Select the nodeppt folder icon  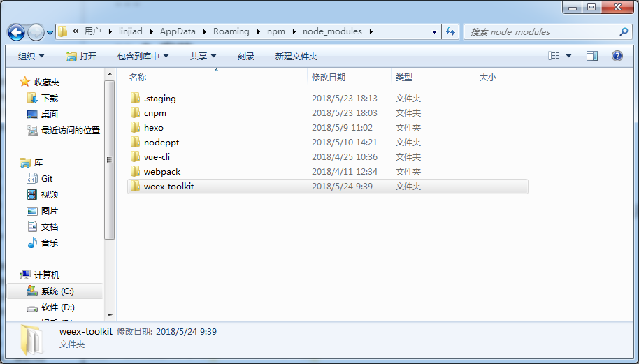coord(136,142)
